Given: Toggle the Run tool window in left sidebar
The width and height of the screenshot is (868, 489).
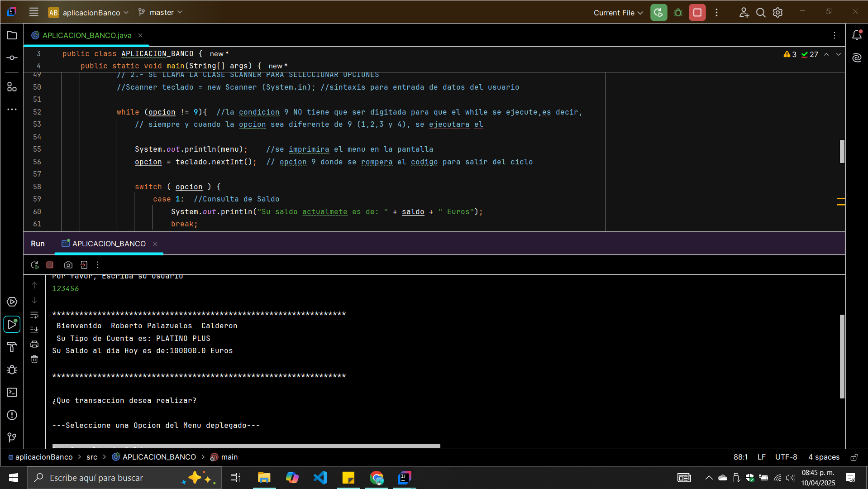Looking at the screenshot, I should point(12,324).
